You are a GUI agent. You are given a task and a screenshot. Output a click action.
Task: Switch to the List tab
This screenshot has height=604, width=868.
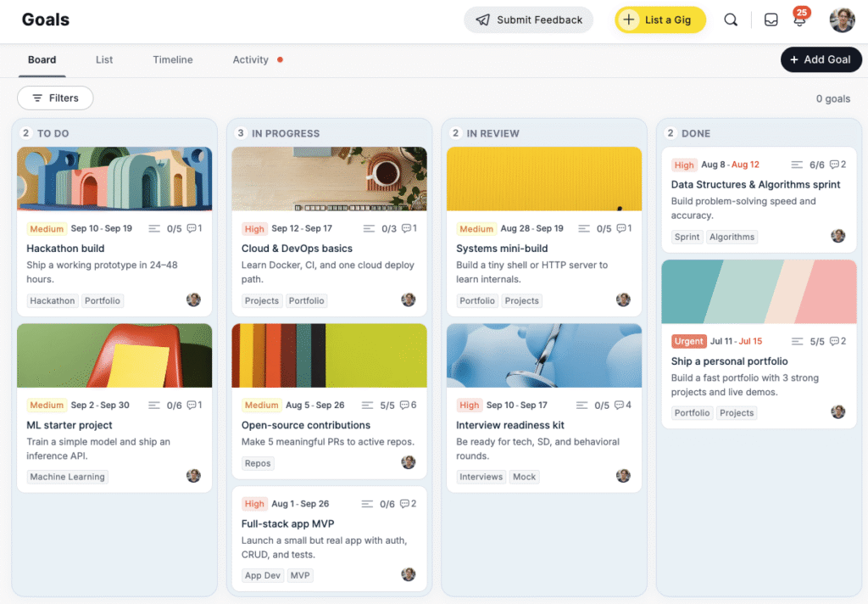[x=104, y=60]
